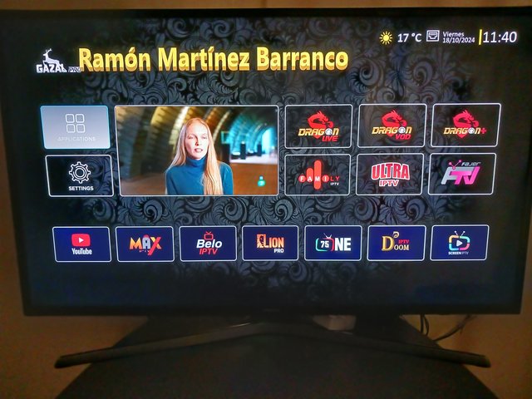
Task: Launch the Dragon VOD app
Action: (x=392, y=126)
